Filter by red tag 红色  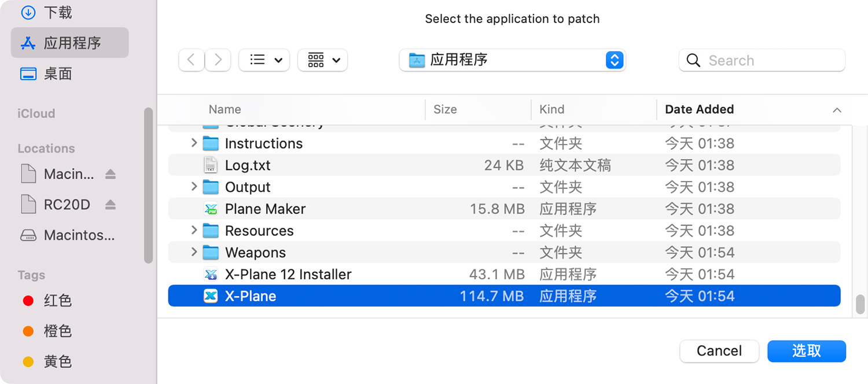[46, 301]
